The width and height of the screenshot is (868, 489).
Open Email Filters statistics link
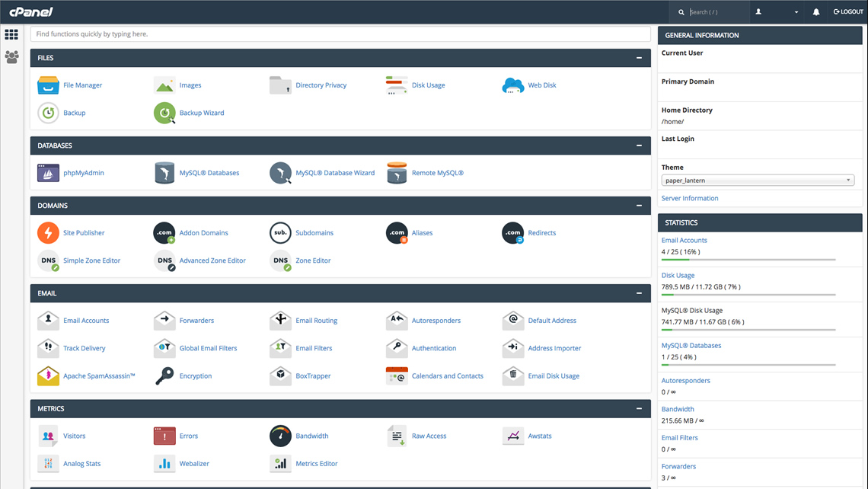680,437
